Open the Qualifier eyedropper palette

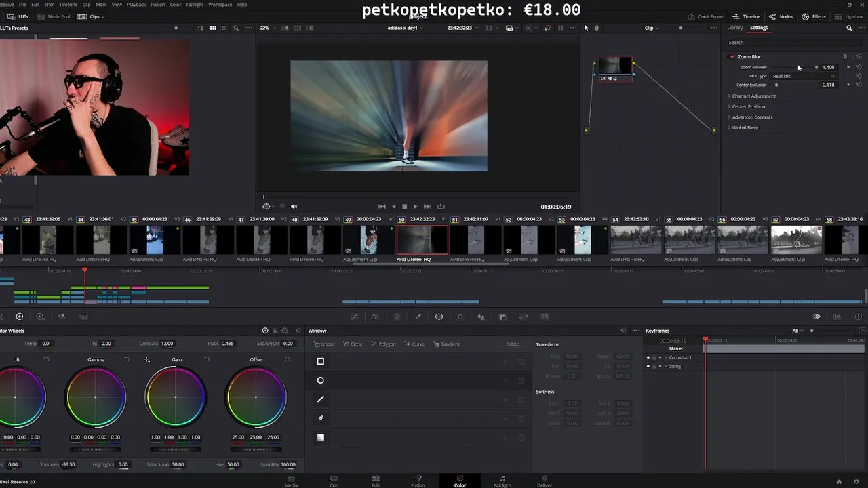pyautogui.click(x=418, y=317)
